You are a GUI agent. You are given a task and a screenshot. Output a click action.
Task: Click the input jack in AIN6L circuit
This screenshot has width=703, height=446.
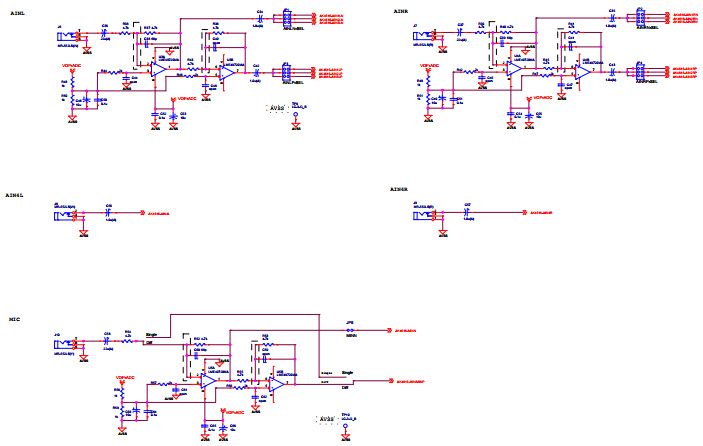tap(66, 213)
